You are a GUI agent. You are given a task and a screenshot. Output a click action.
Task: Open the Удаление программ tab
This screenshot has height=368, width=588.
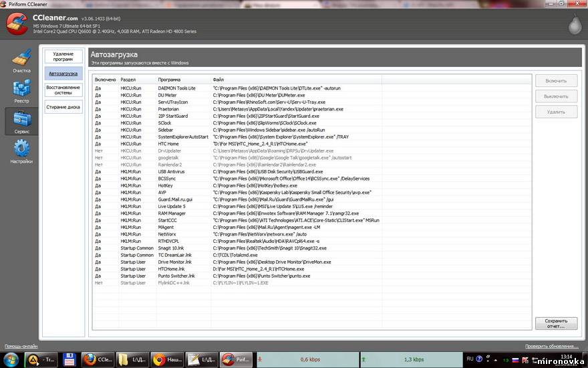pyautogui.click(x=63, y=57)
